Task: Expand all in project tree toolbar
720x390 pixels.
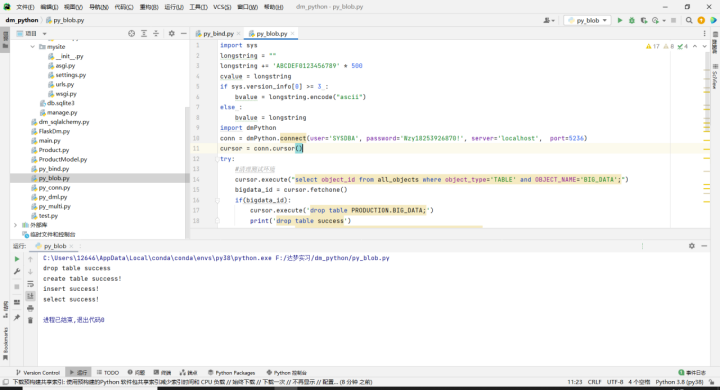Action: 144,34
